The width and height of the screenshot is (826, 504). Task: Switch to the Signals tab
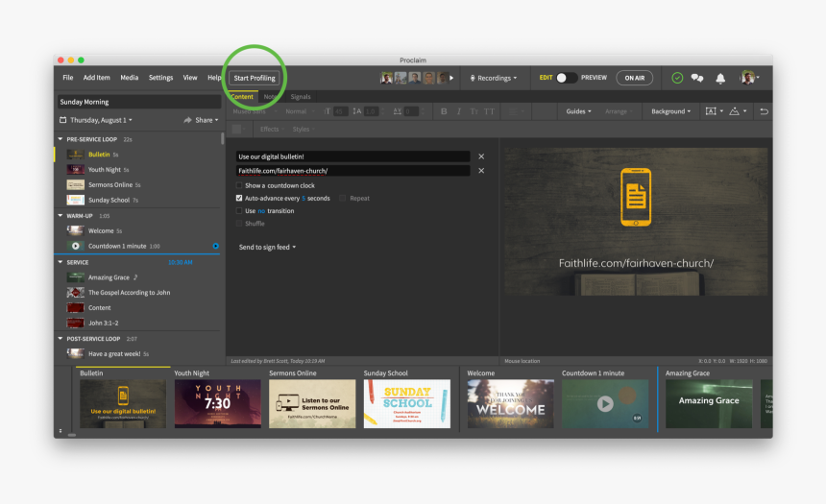tap(301, 97)
